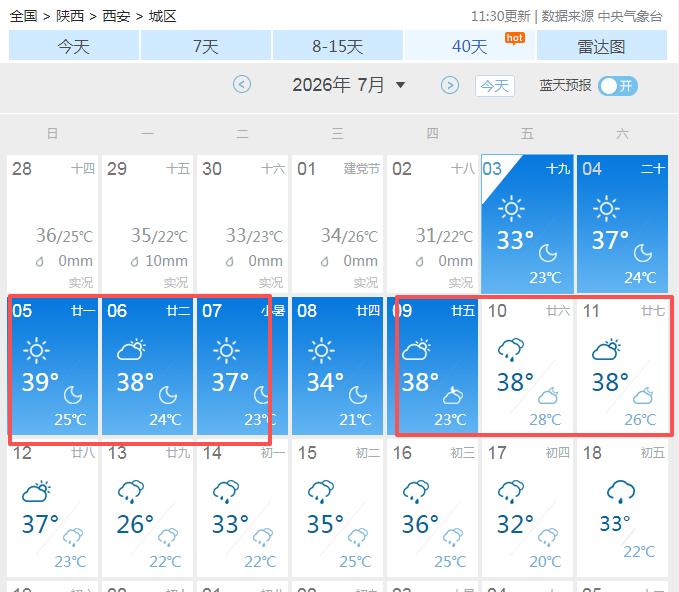Switch to the 今天 tab

[74, 45]
